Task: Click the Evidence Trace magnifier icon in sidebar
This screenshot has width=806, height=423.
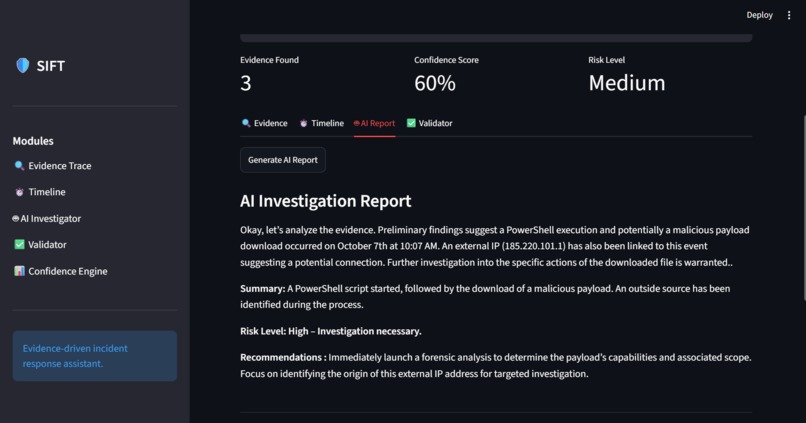Action: click(19, 165)
